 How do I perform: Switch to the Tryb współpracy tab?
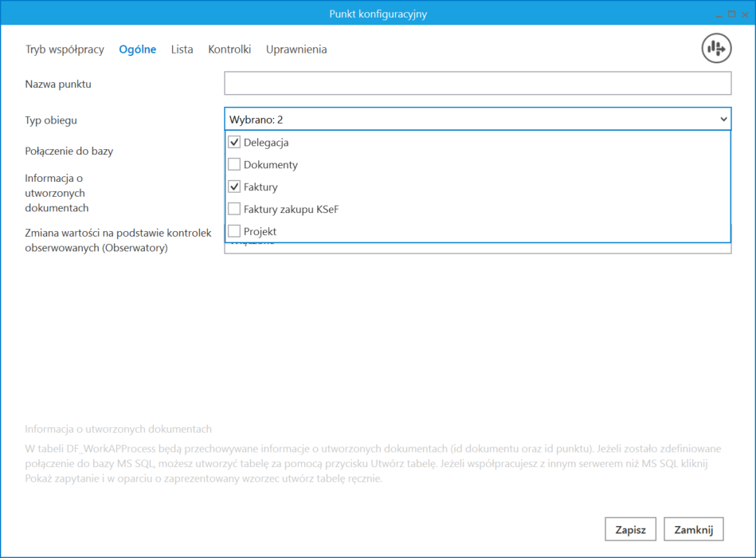(65, 49)
